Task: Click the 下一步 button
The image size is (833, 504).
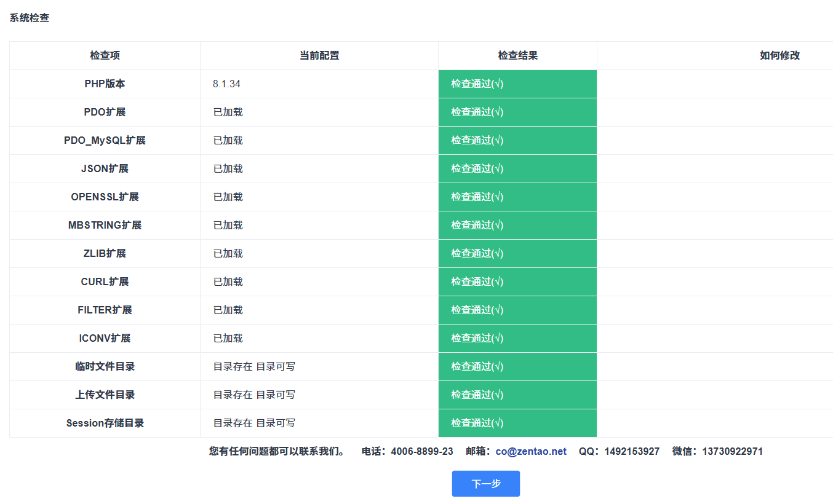Action: coord(485,484)
